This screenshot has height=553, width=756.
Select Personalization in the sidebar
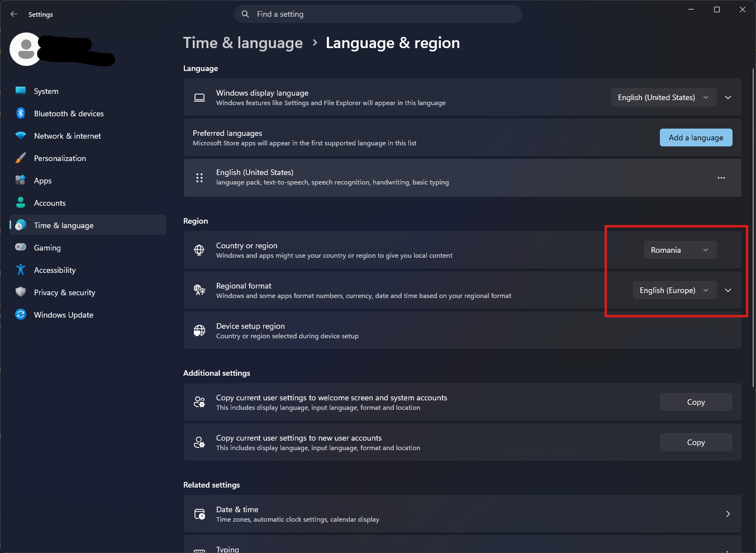pos(88,158)
